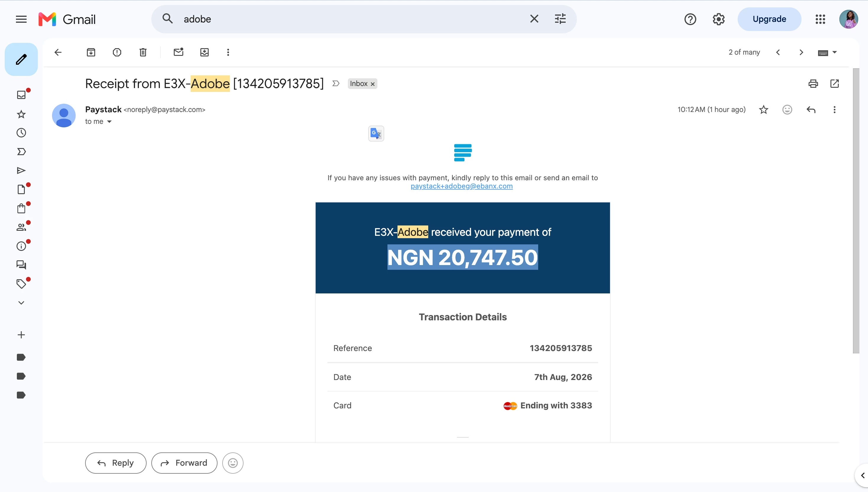Archive this Paystack receipt email
This screenshot has width=868, height=492.
point(91,52)
